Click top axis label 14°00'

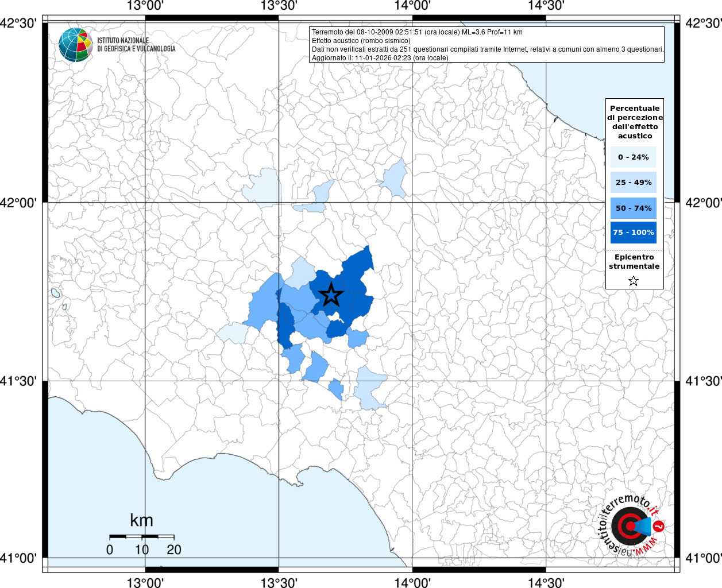tap(412, 6)
